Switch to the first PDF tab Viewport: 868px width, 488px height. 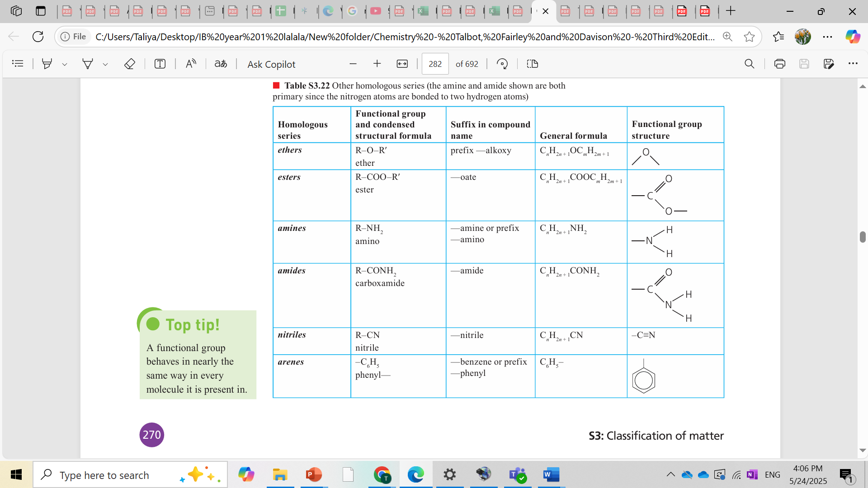click(67, 11)
